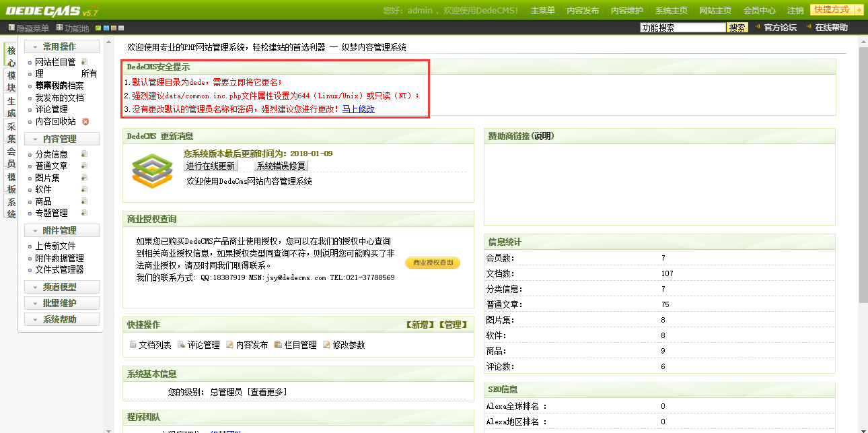Screen dimensions: 868x433
Task: Click the 【新增】 link in 快捷操作
Action: tap(420, 325)
